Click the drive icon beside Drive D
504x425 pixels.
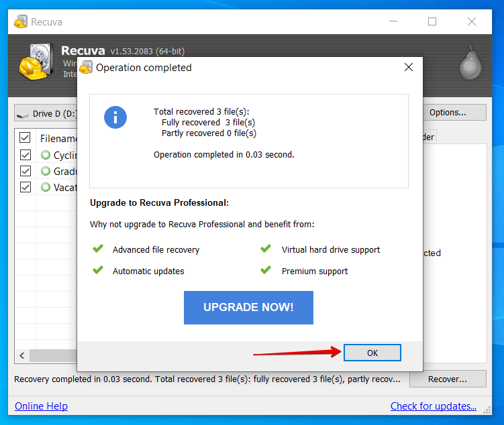23,115
